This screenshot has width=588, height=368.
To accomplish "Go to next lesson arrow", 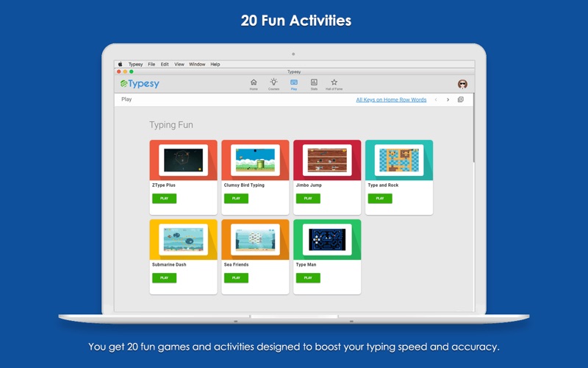I will 448,100.
